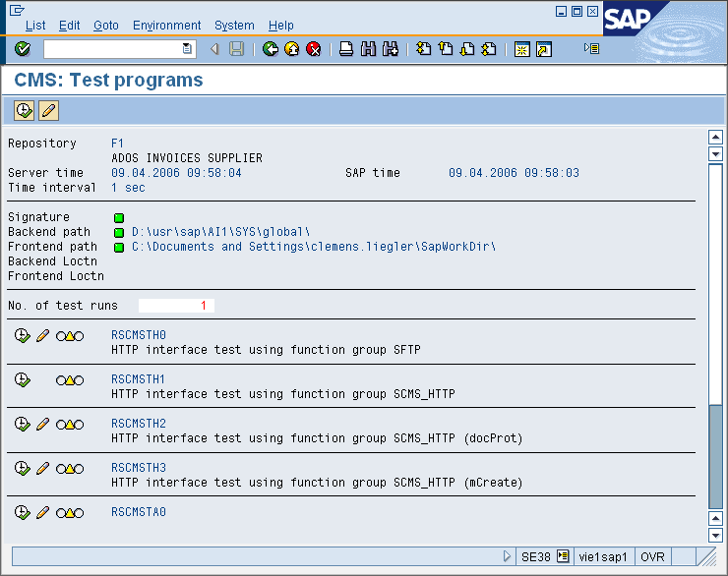Click the Save diskette icon
The height and width of the screenshot is (576, 728).
click(237, 49)
